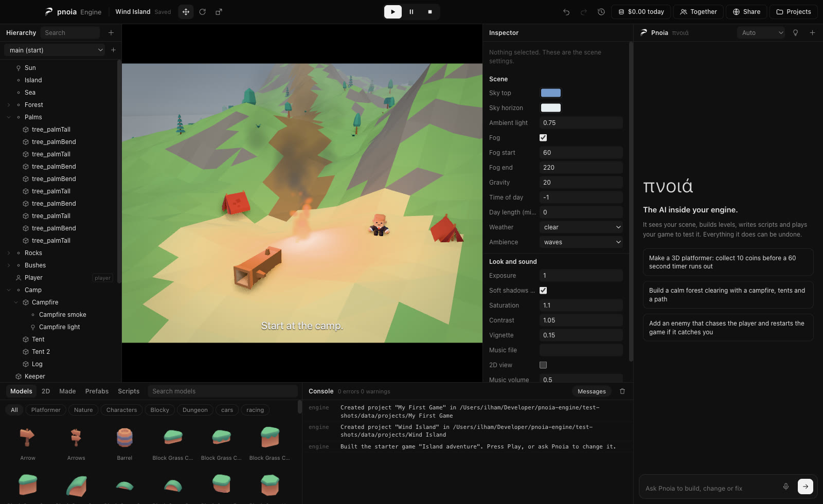Open the Weather dropdown
The image size is (823, 504).
click(x=581, y=227)
